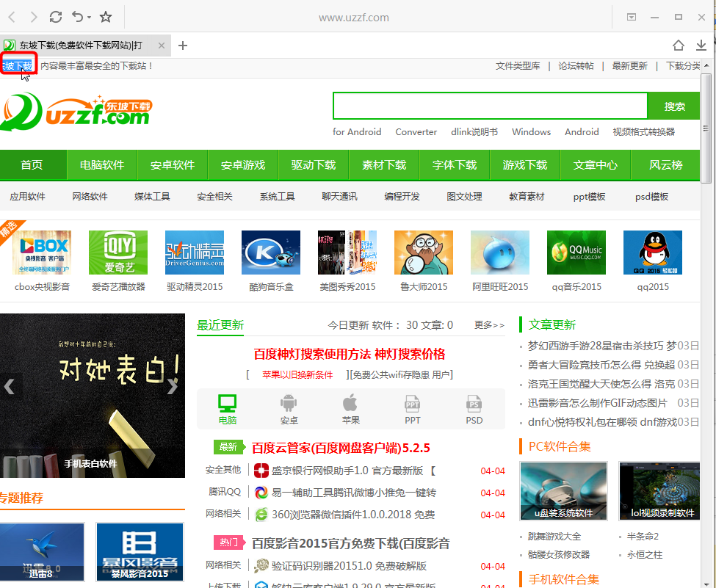The image size is (716, 588).
Task: Focus the green site search box
Action: coord(490,106)
